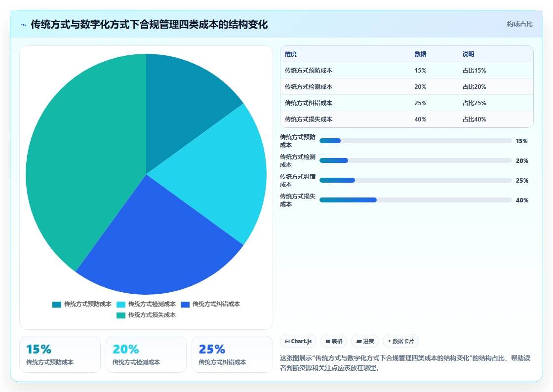Click the 维度 column header
The image size is (553, 392).
(x=291, y=54)
